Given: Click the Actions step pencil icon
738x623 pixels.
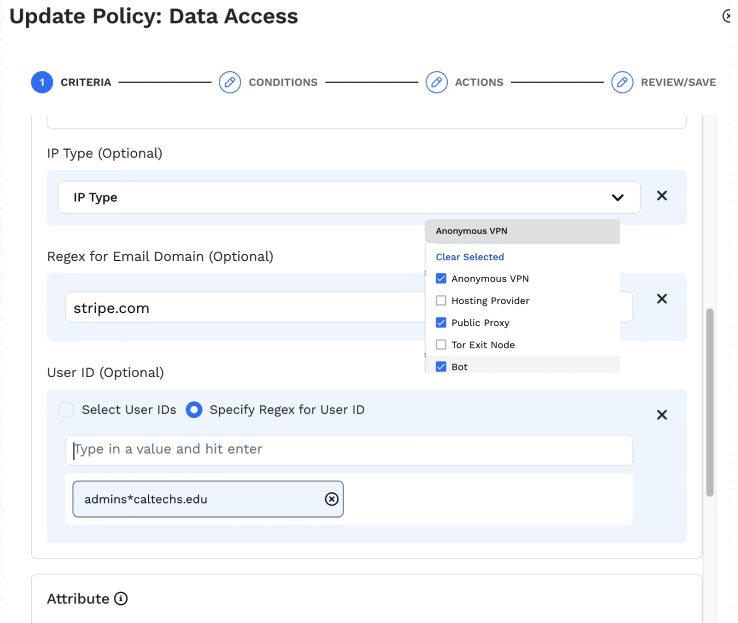Looking at the screenshot, I should click(x=436, y=82).
